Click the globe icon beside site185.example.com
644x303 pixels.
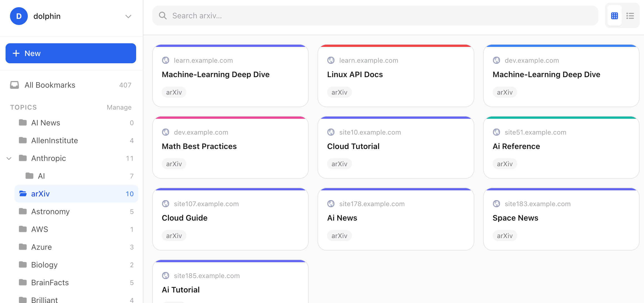[166, 276]
